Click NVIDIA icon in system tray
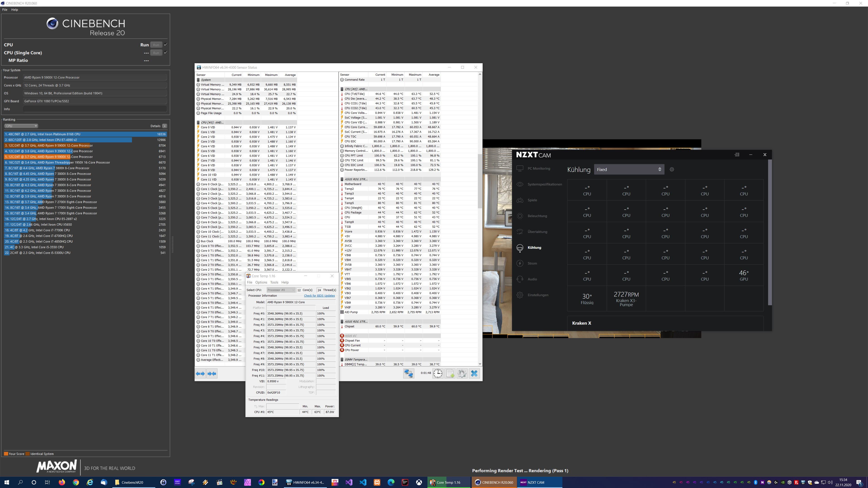 coord(783,482)
